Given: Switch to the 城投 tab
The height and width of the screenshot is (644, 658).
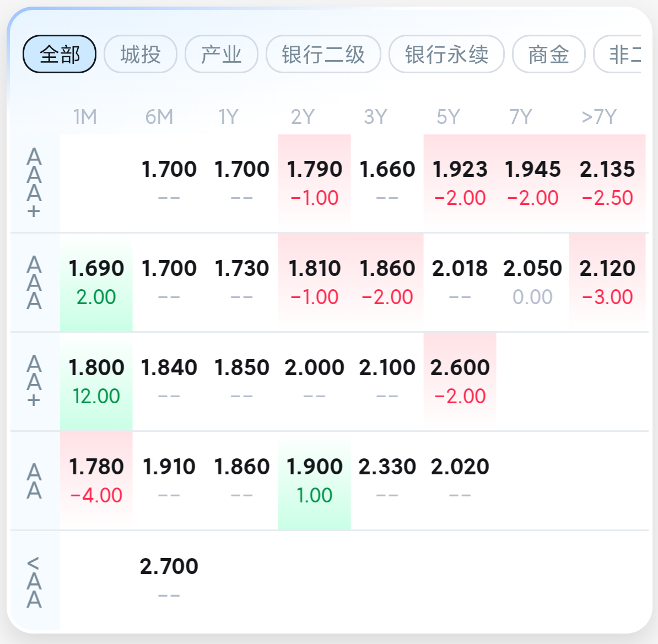Looking at the screenshot, I should pos(140,54).
